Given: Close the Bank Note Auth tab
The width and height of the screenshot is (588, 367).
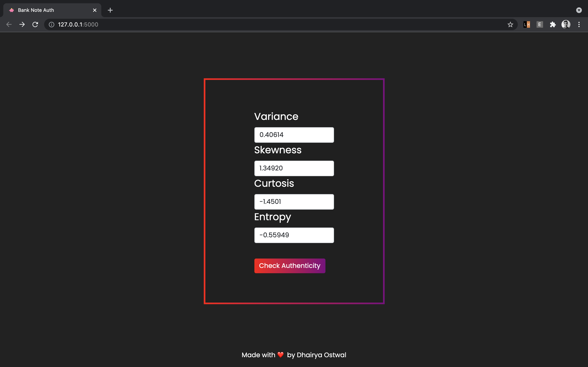Looking at the screenshot, I should [95, 10].
